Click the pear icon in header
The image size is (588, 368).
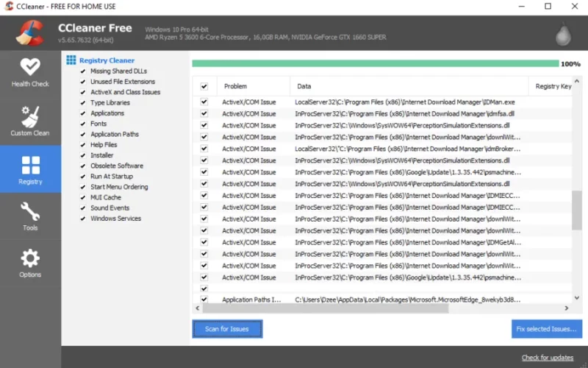click(x=563, y=34)
